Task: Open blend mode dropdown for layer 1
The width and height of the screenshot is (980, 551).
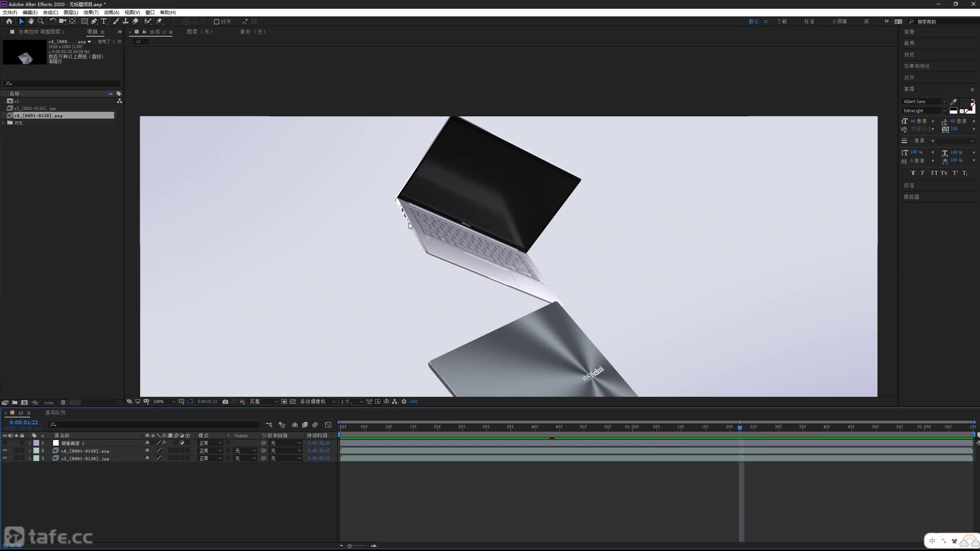Action: tap(210, 443)
